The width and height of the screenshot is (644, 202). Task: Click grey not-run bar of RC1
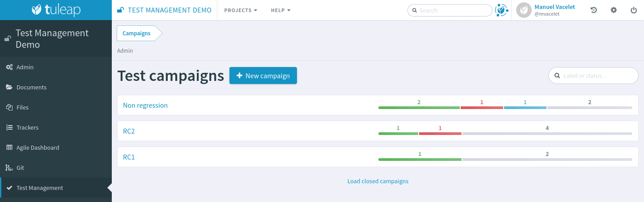[547, 160]
